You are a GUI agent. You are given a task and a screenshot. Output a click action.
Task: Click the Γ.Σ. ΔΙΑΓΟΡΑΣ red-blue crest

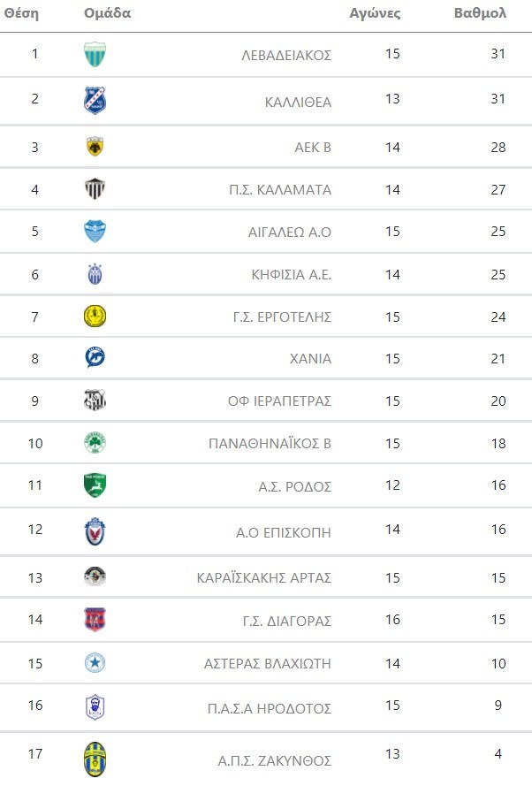tap(95, 620)
